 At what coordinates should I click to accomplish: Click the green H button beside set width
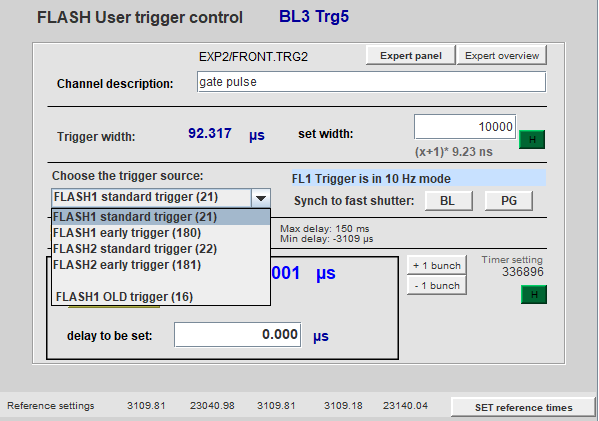532,139
